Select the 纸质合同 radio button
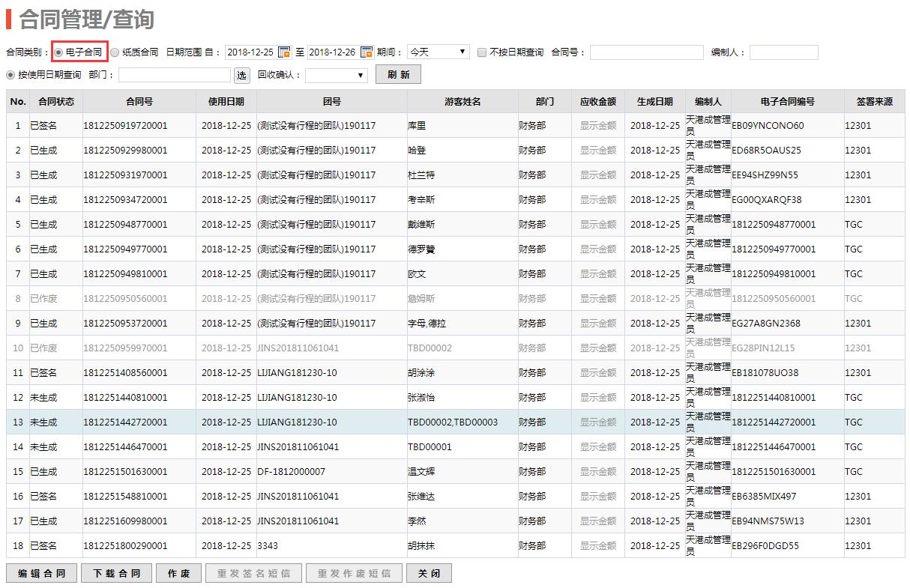 pyautogui.click(x=115, y=52)
